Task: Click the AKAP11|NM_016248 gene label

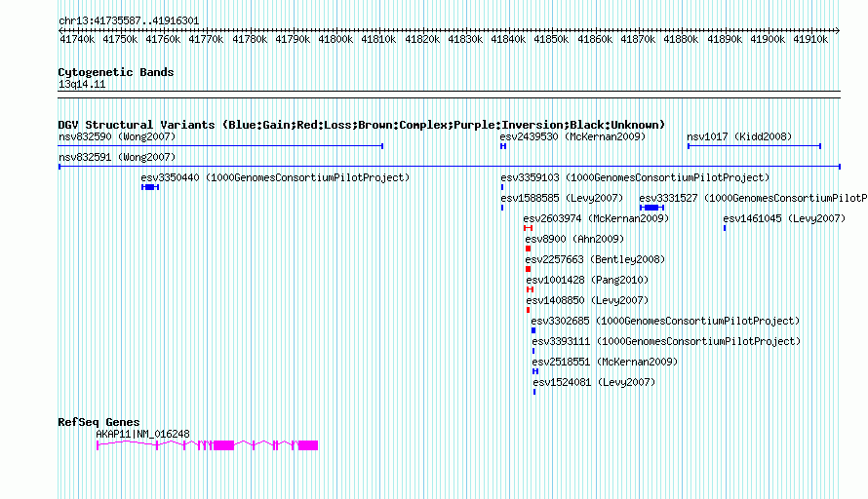Action: point(142,435)
